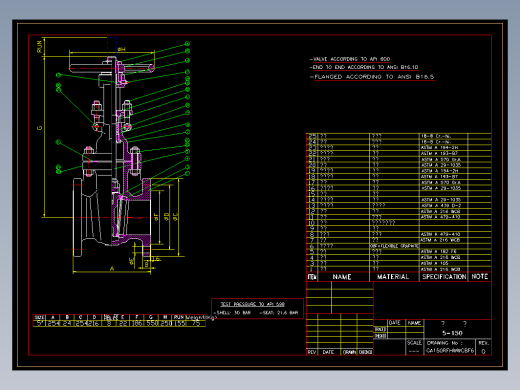520x390 pixels.
Task: Click the MATERIAL column header in parts list
Action: [x=393, y=277]
